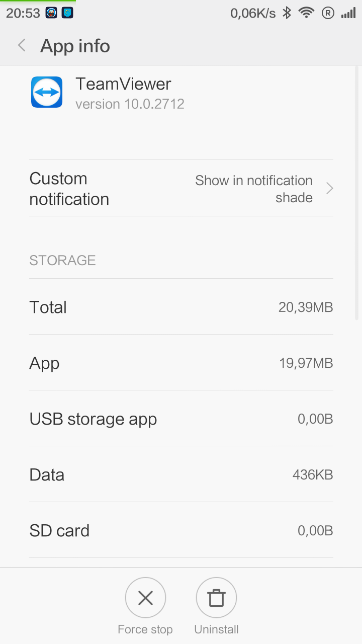Tap the cellular signal bars icon
The image size is (362, 644).
[x=348, y=13]
